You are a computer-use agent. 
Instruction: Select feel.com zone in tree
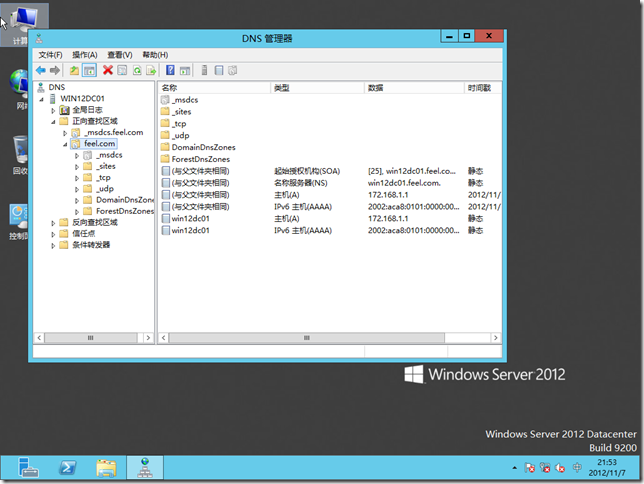99,143
